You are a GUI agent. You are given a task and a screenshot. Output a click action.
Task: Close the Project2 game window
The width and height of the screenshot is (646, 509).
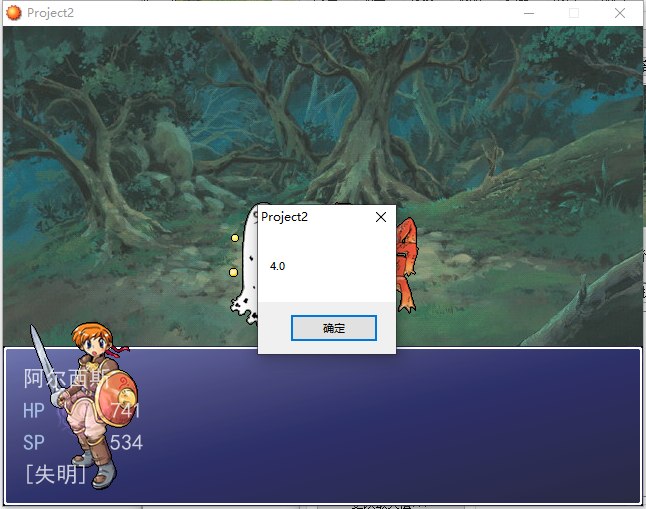[x=620, y=13]
